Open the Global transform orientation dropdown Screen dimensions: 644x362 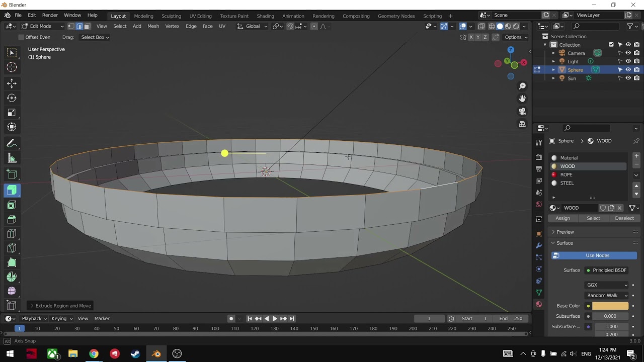[x=252, y=26]
